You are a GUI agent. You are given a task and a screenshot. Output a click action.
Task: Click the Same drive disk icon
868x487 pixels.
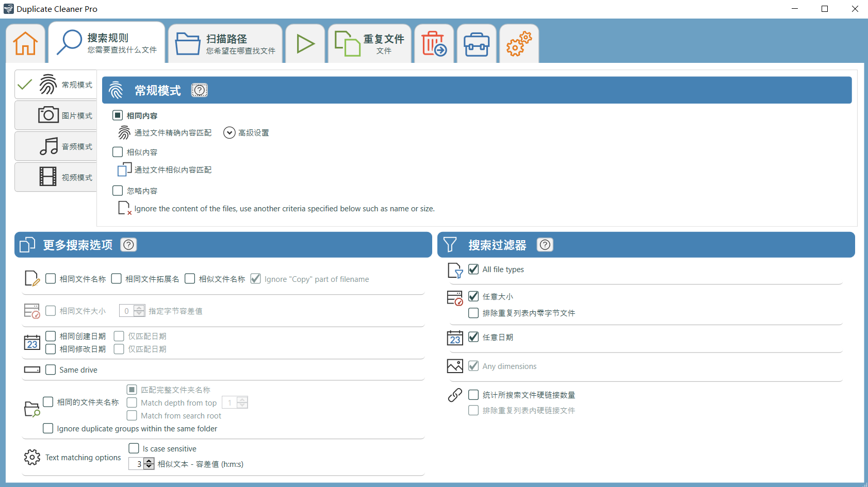[32, 370]
